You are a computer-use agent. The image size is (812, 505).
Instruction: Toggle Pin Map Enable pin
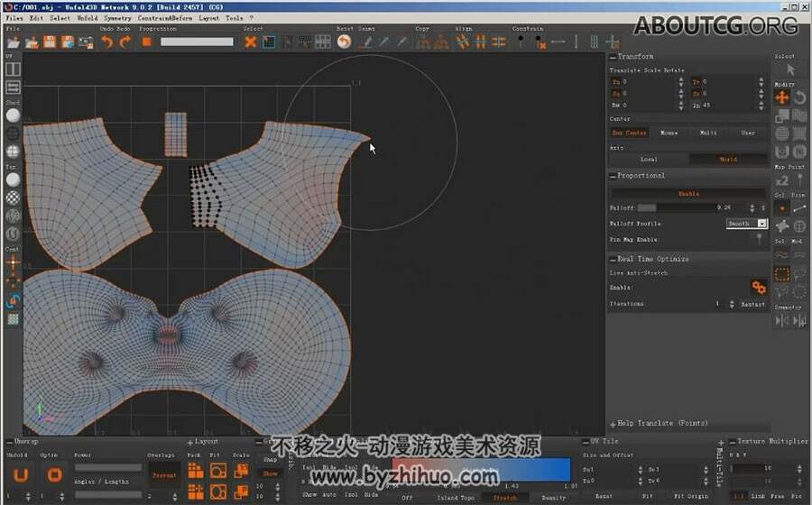pyautogui.click(x=759, y=239)
